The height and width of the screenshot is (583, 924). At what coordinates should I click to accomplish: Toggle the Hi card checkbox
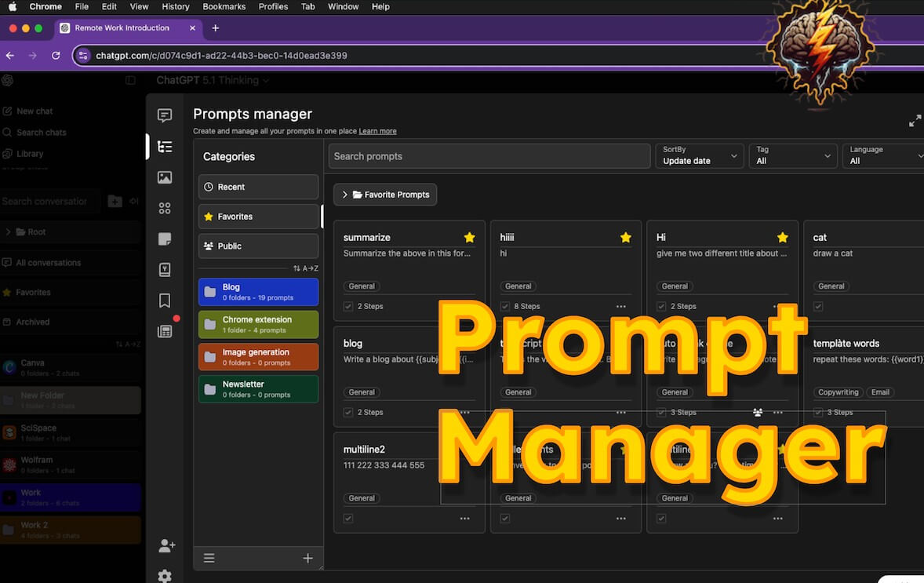pos(661,307)
